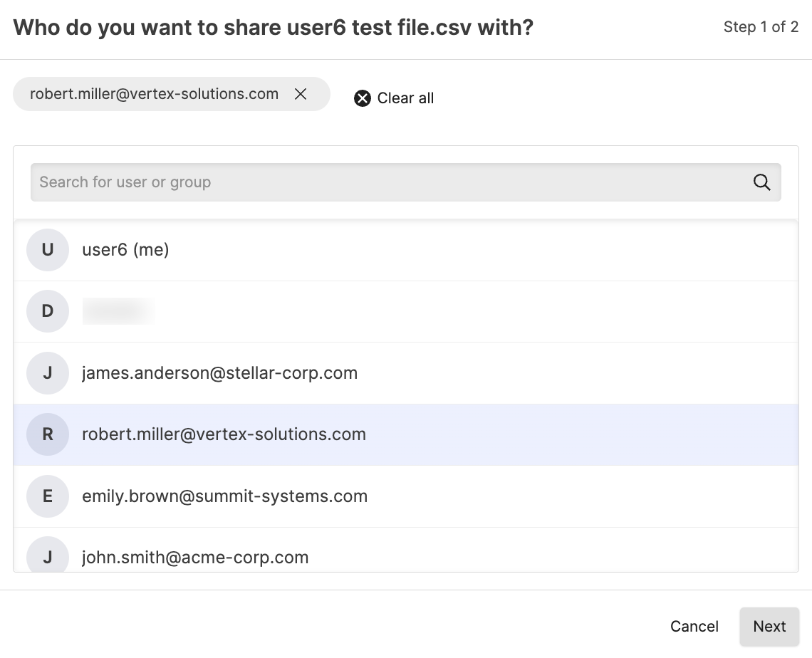812x658 pixels.
Task: Click the D avatar icon
Action: click(x=48, y=311)
